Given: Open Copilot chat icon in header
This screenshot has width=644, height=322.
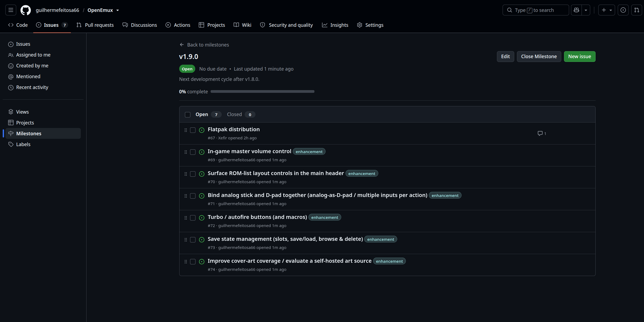Looking at the screenshot, I should (x=576, y=10).
